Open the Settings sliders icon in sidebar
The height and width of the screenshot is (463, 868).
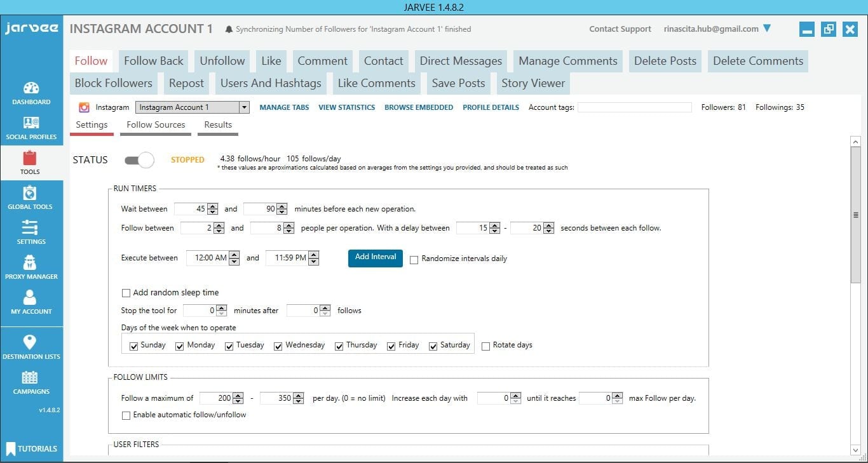pyautogui.click(x=30, y=227)
